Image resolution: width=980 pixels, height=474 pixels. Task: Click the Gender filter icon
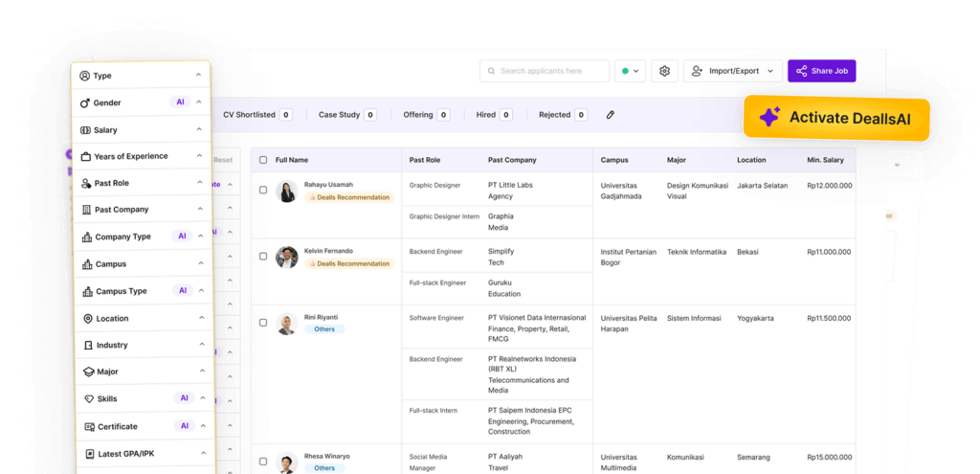click(85, 102)
